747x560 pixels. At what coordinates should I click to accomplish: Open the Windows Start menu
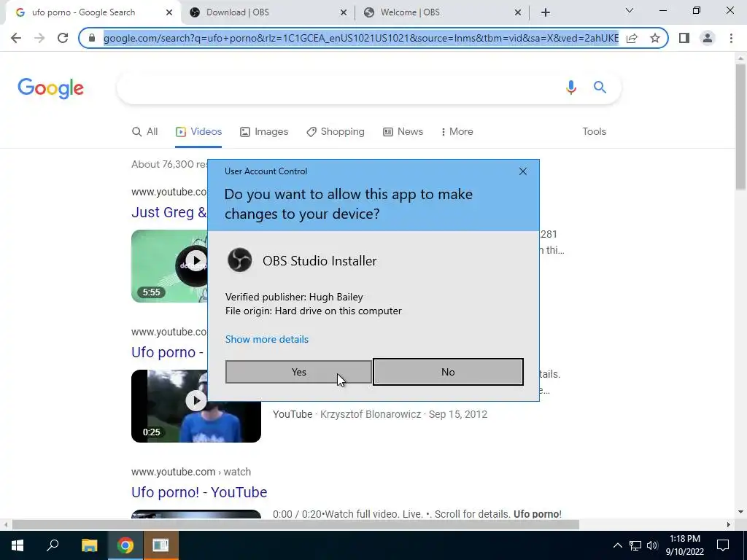pyautogui.click(x=18, y=545)
